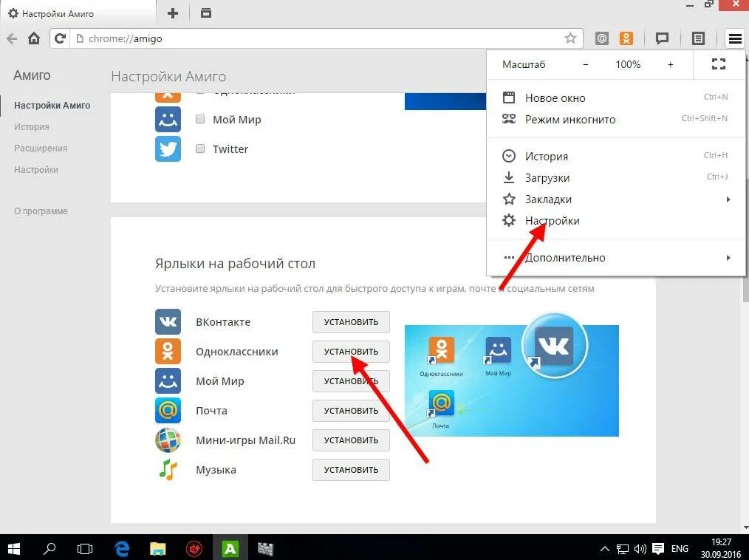The image size is (749, 560).
Task: Open Настройки from the dropdown menu
Action: [616, 221]
